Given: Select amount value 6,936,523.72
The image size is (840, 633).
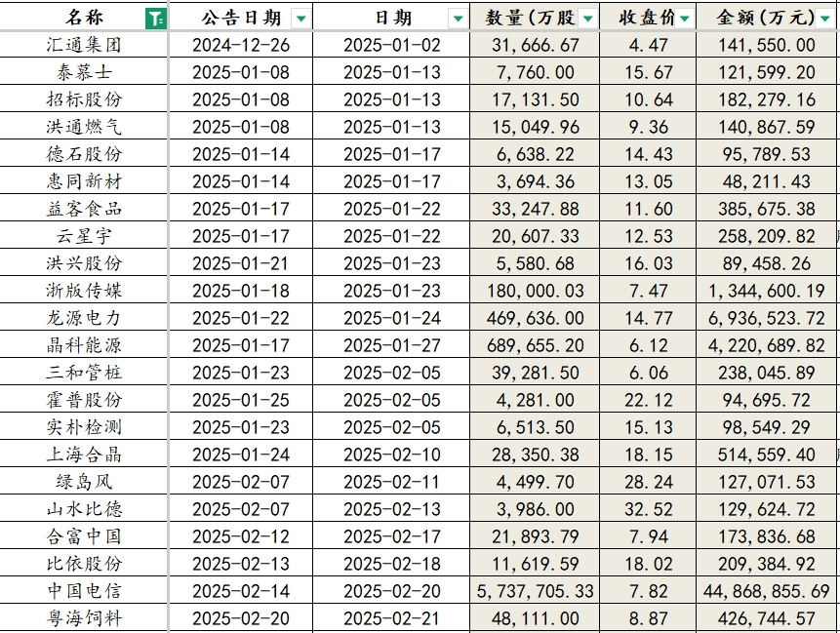Looking at the screenshot, I should (767, 318).
